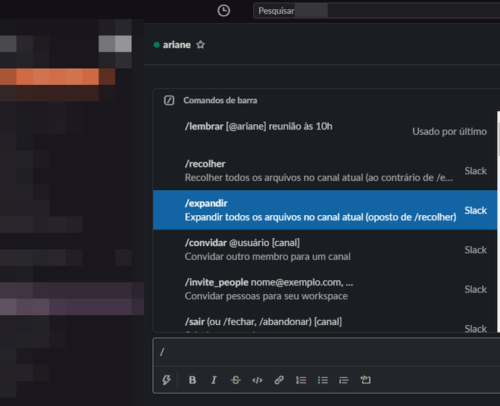Select the /lembrar command

coord(325,131)
